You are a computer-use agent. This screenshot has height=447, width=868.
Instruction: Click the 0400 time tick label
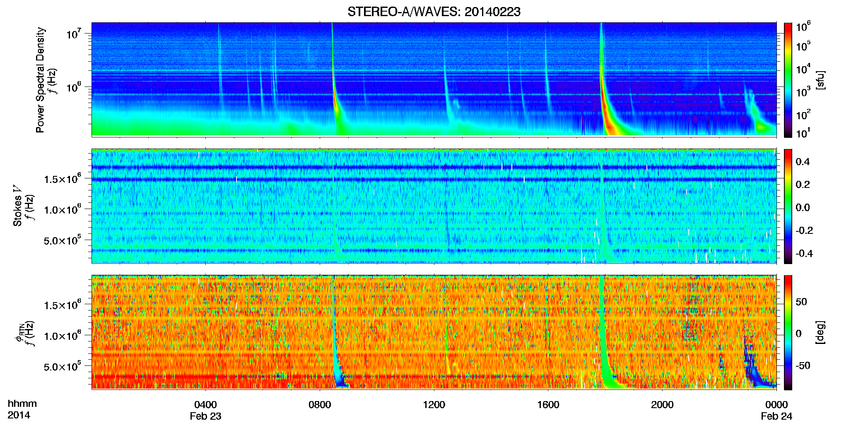[205, 405]
